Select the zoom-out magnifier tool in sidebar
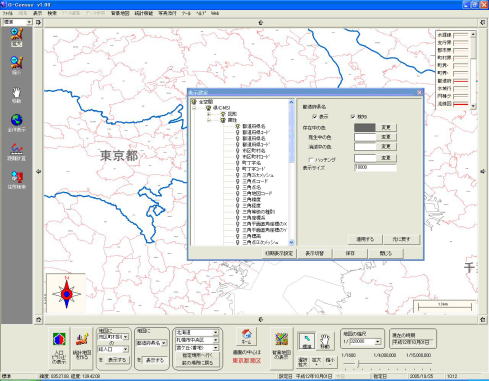 (x=16, y=65)
